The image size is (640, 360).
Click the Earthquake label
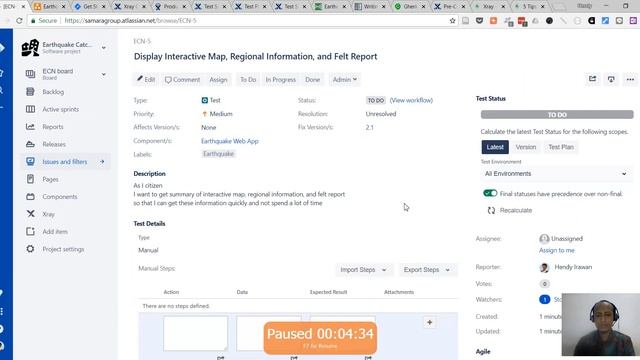click(218, 154)
